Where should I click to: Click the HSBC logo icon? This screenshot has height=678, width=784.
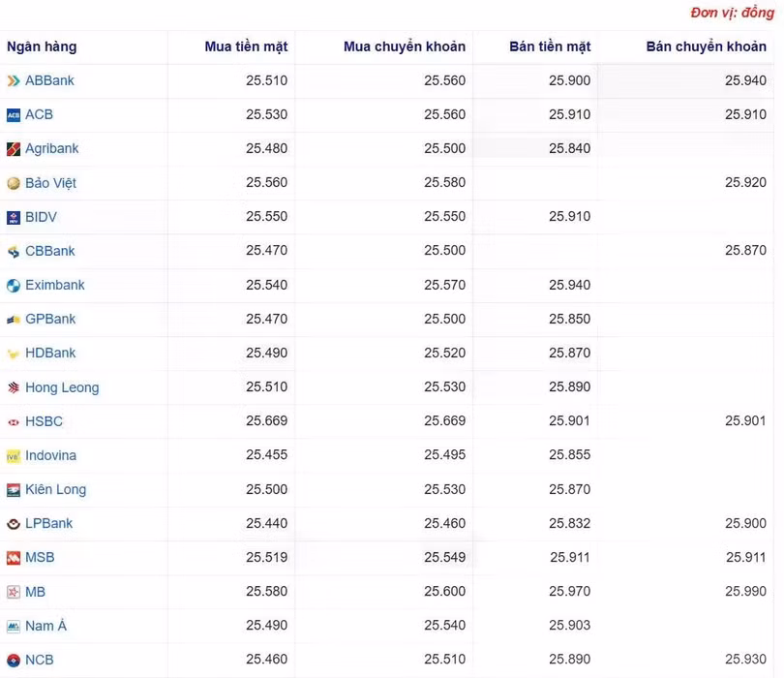coord(14,422)
